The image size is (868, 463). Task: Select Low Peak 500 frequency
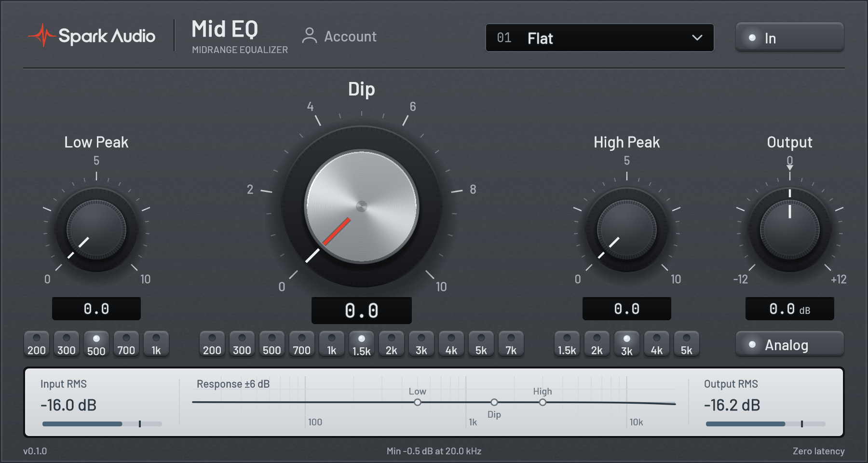click(96, 344)
